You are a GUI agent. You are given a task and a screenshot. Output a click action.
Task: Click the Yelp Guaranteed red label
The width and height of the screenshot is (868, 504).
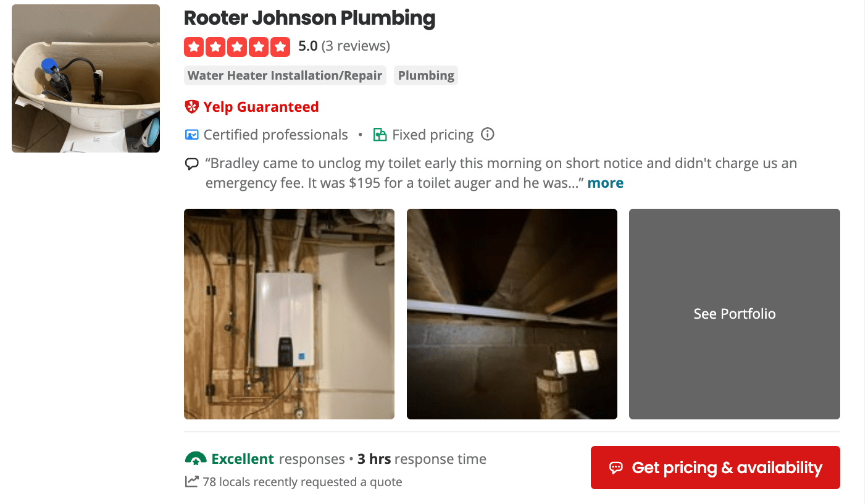261,107
